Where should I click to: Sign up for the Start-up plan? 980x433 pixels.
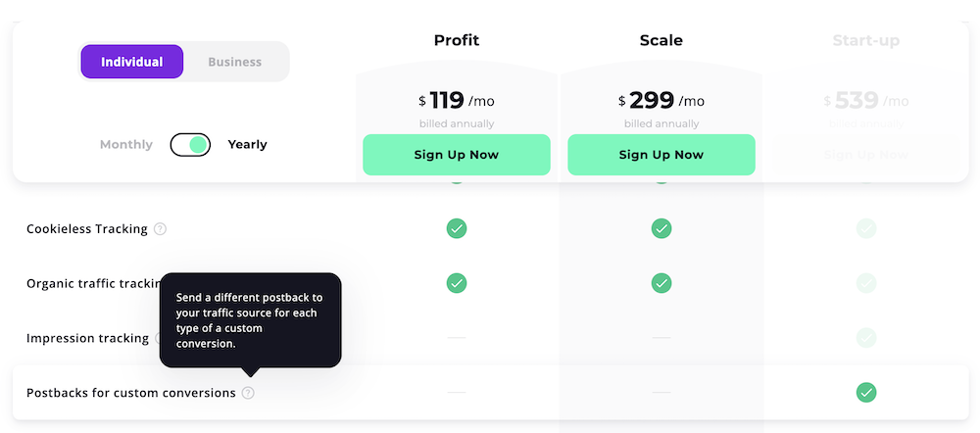point(865,155)
